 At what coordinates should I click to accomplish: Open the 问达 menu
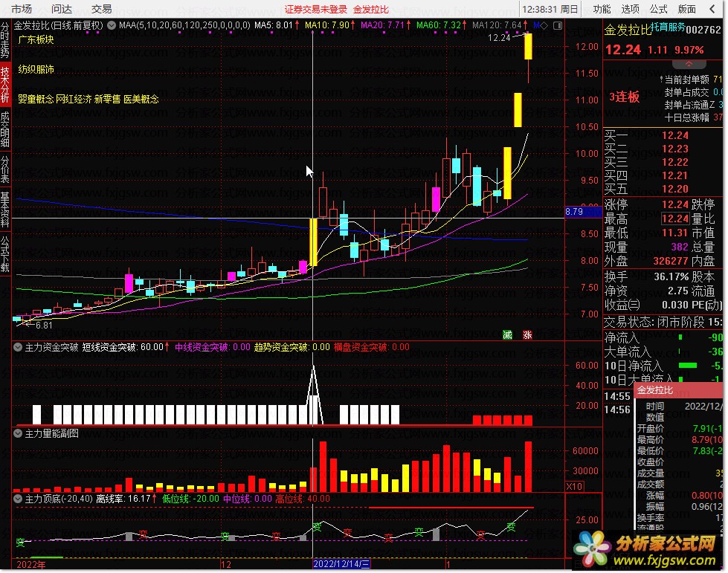[62, 9]
